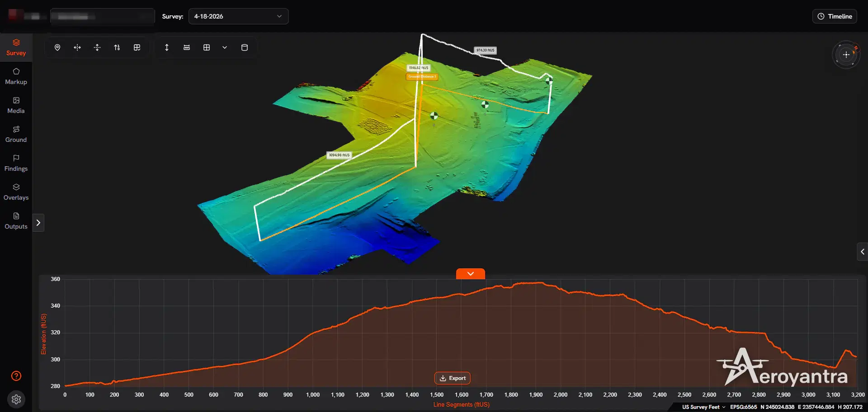Activate the horizontal move arrows tool
This screenshot has height=412, width=868.
[77, 47]
